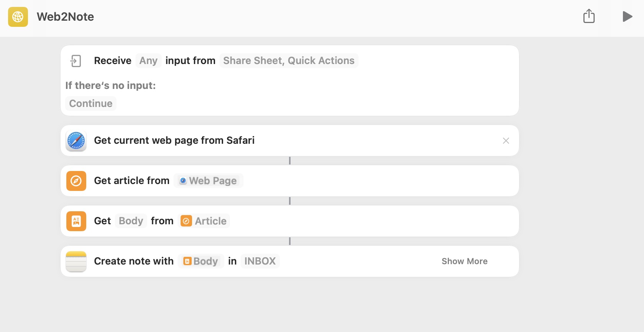Remove the Get current web page action
The image size is (644, 332).
[x=506, y=141]
